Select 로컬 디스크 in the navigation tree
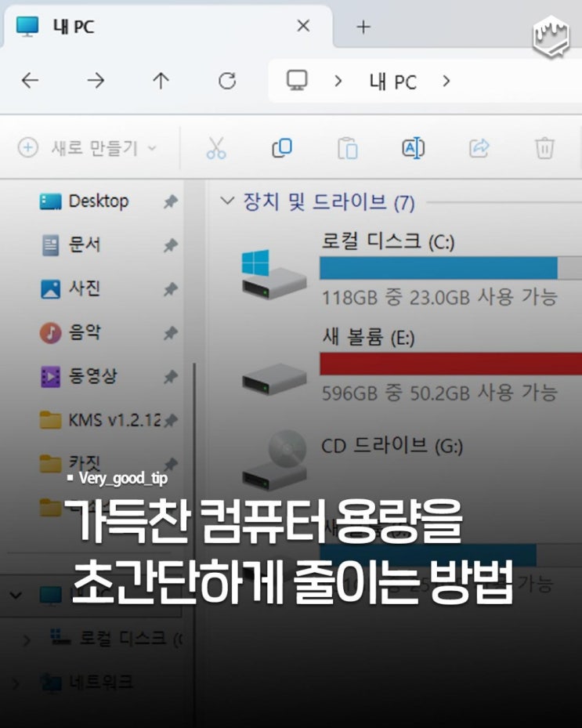The height and width of the screenshot is (728, 582). [x=116, y=639]
